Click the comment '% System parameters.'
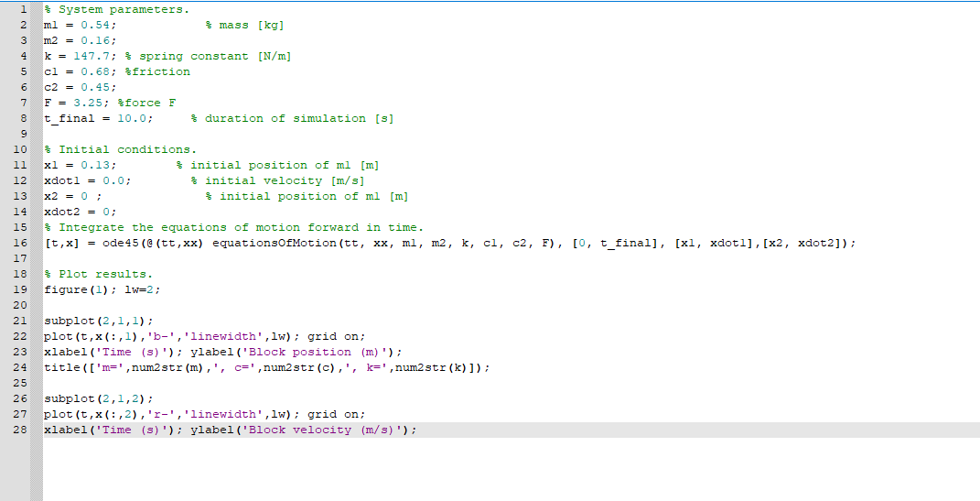This screenshot has height=501, width=980. click(116, 9)
